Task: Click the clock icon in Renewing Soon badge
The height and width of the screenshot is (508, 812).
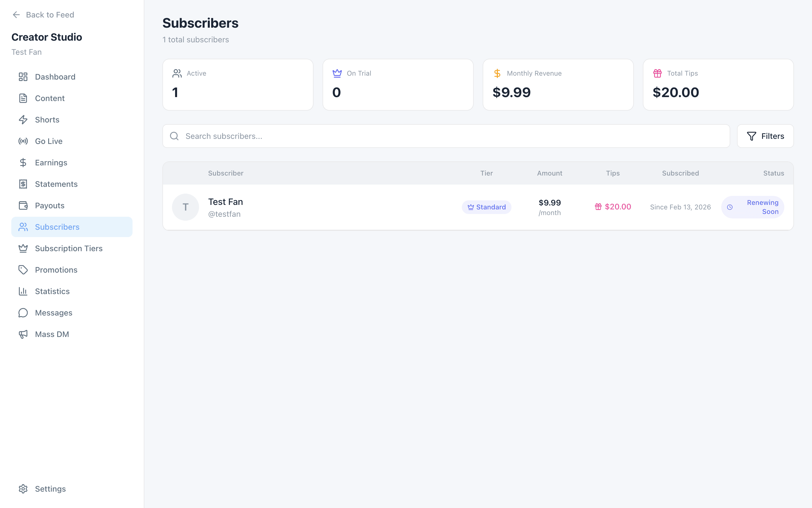Action: coord(730,207)
